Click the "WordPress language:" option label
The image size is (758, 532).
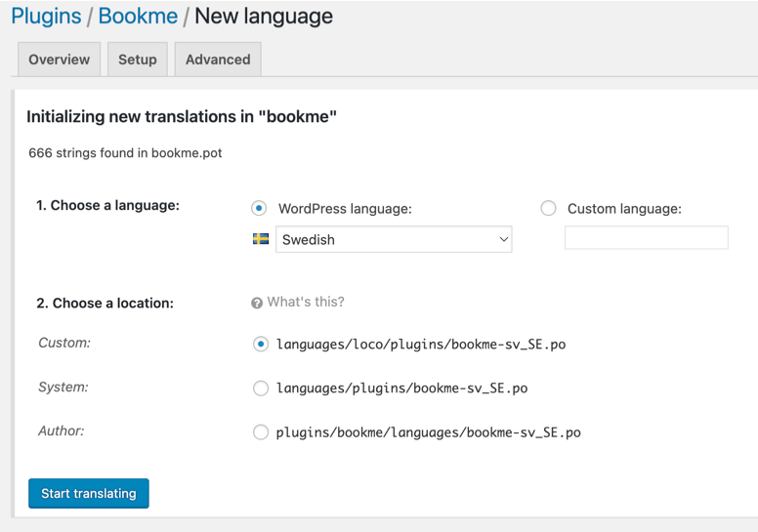coord(345,208)
